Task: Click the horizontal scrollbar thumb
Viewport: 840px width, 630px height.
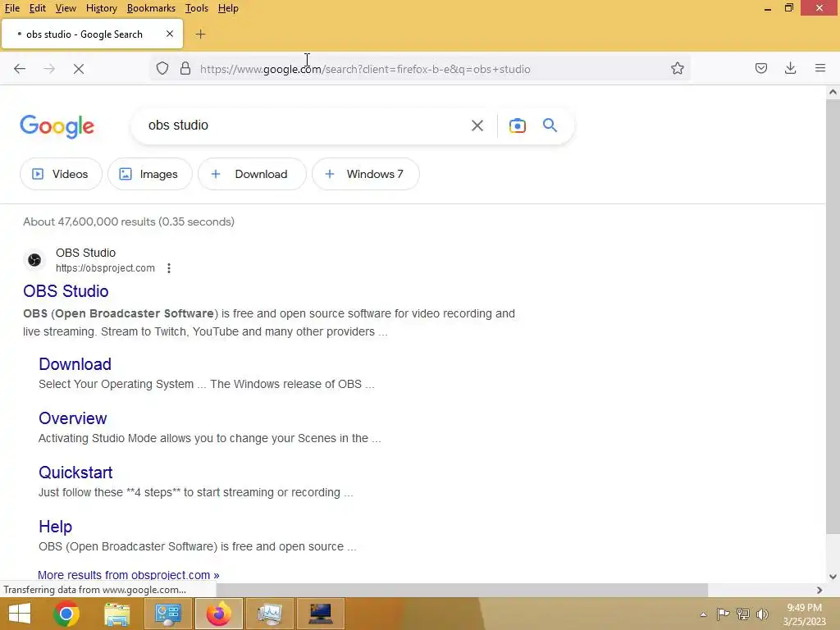Action: click(x=462, y=590)
